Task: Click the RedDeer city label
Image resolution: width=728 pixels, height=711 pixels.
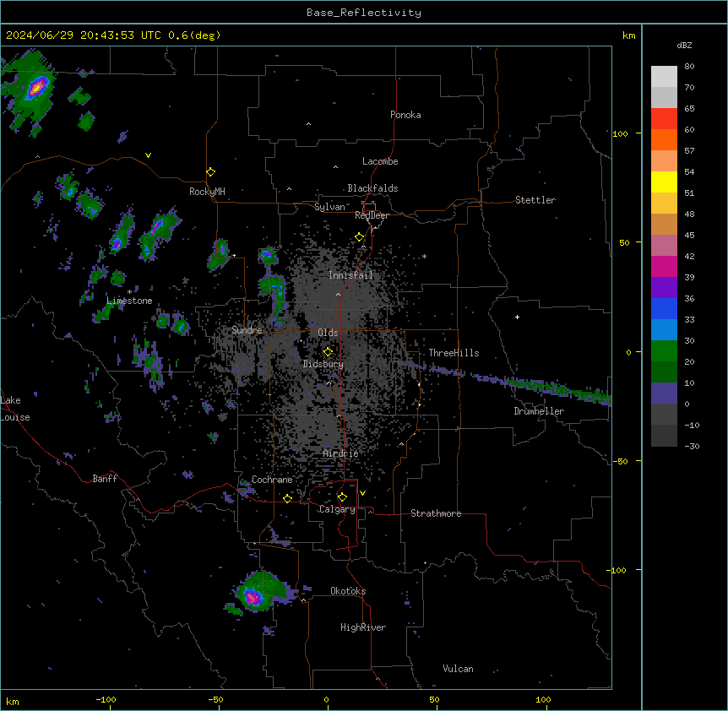Action: (x=372, y=215)
